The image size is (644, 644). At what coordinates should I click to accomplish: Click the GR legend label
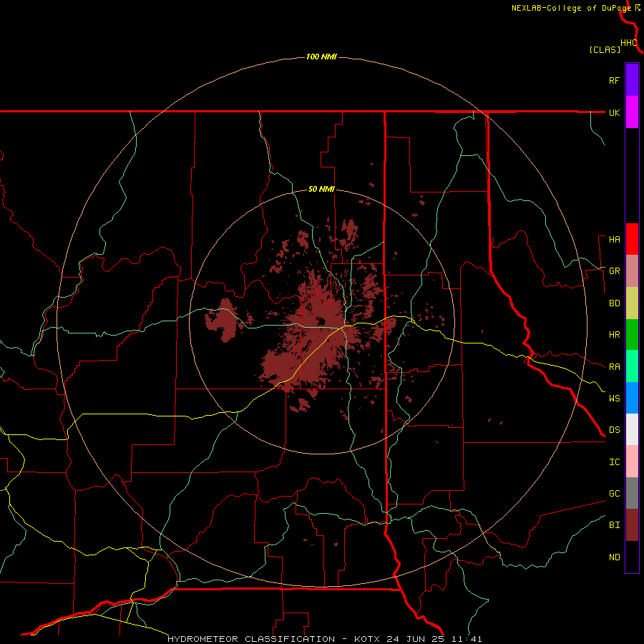tap(614, 271)
